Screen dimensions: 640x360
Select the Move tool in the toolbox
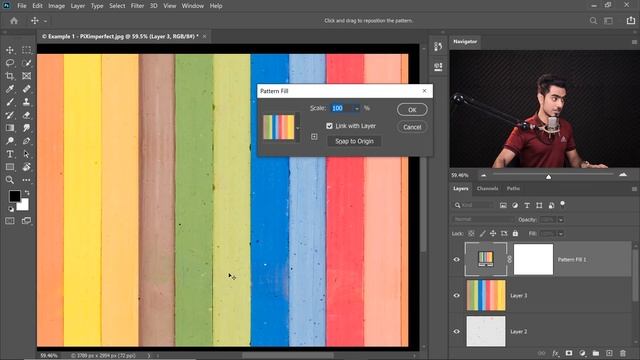(x=10, y=50)
